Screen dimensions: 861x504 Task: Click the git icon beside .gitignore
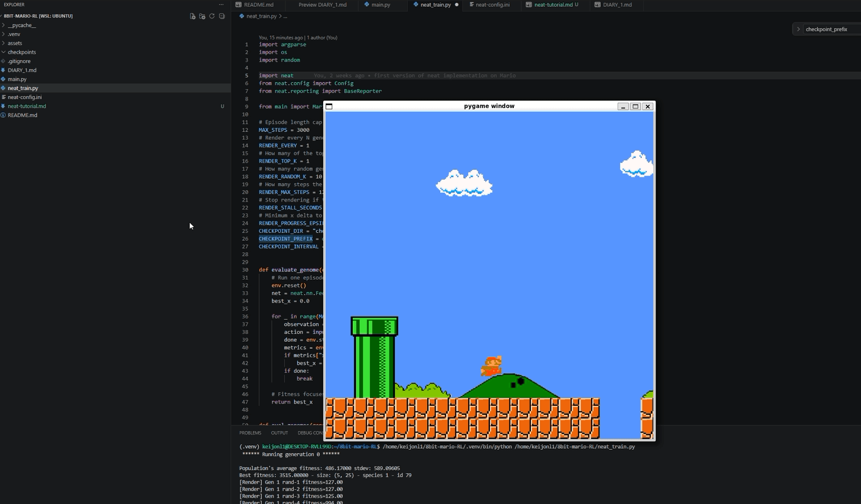tap(3, 61)
